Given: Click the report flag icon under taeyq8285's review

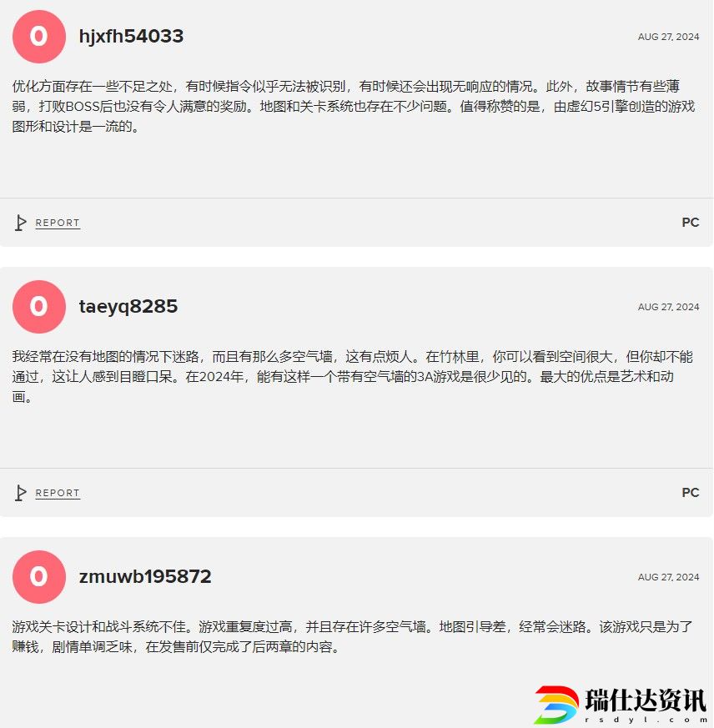Looking at the screenshot, I should point(21,493).
